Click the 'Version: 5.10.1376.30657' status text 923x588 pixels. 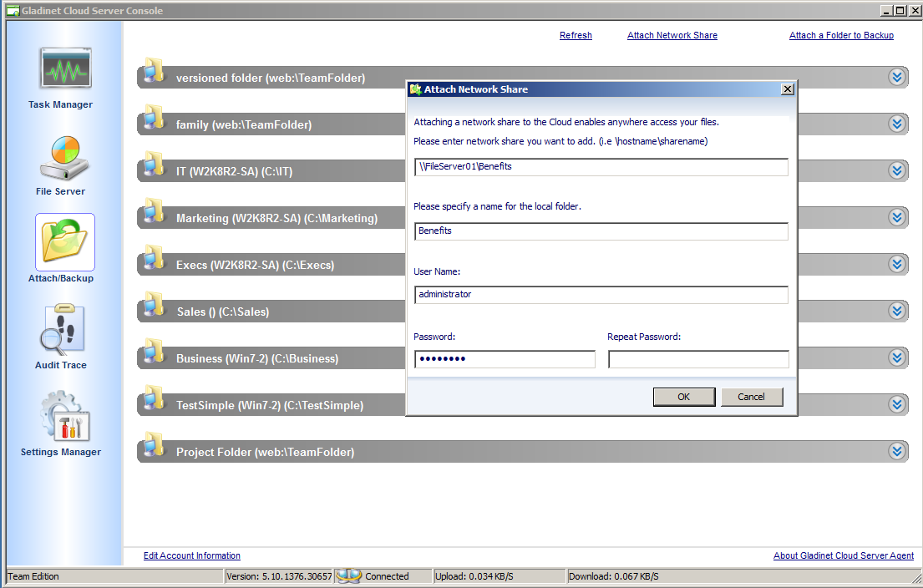(x=279, y=577)
